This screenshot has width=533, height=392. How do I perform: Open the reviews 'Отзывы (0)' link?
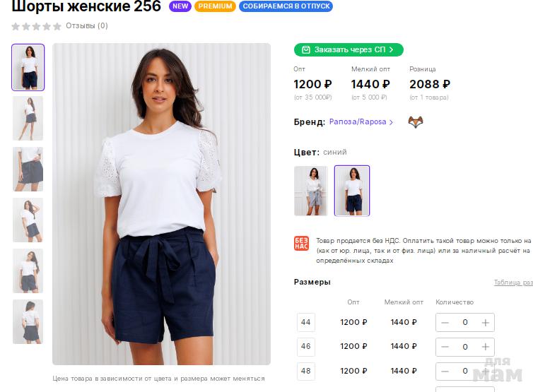(86, 26)
